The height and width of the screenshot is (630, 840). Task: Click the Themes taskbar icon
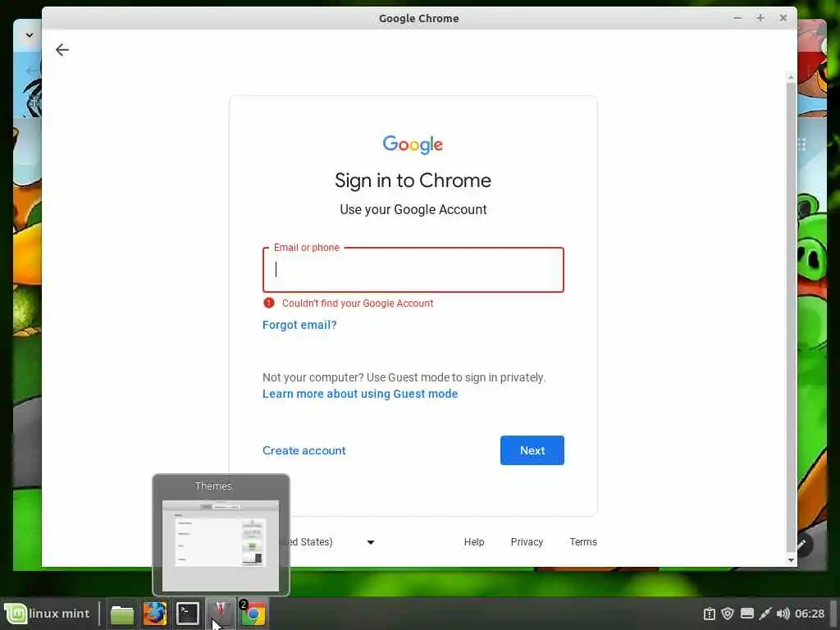coord(220,614)
